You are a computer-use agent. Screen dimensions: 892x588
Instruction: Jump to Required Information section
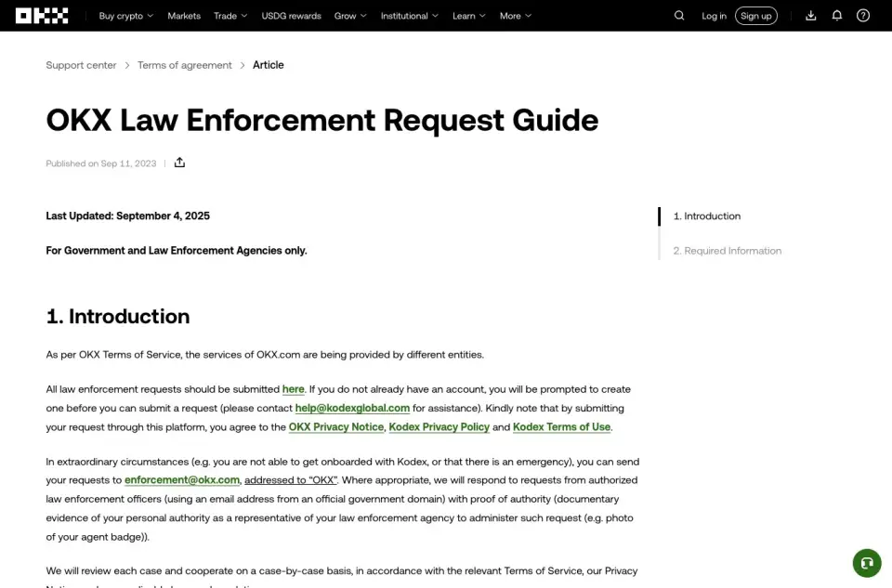pos(728,251)
